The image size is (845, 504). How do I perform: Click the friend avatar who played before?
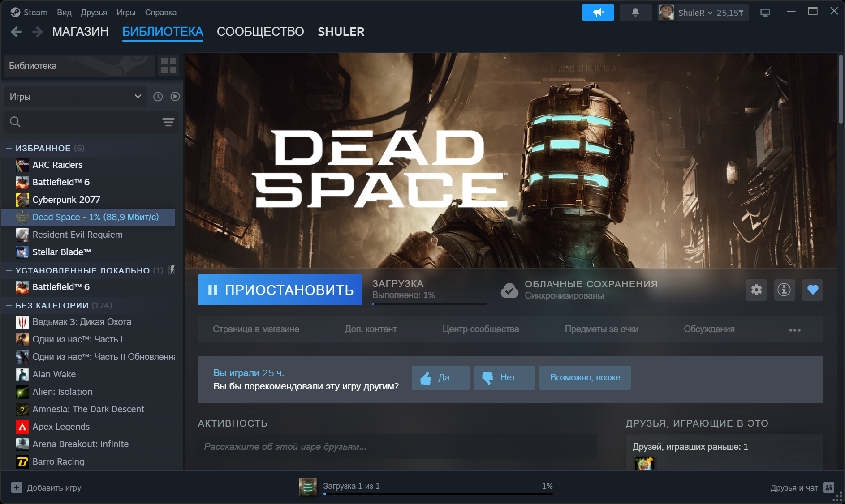644,464
